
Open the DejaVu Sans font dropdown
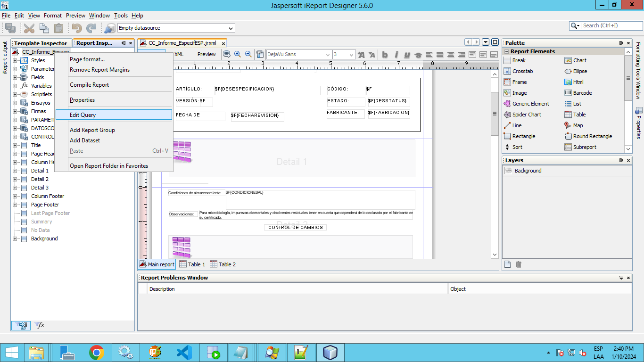click(x=328, y=55)
